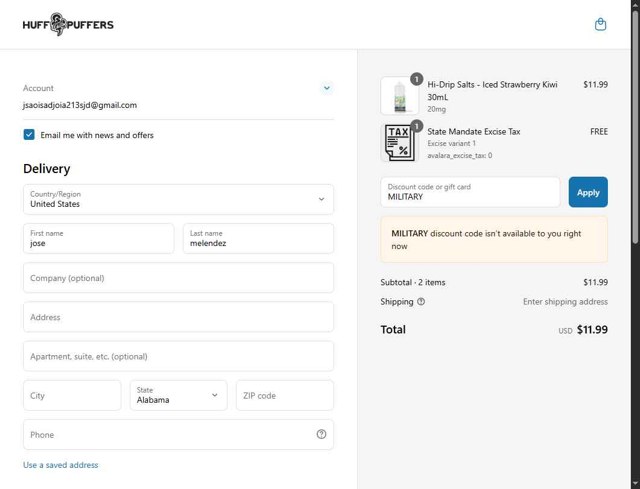Image resolution: width=640 pixels, height=489 pixels.
Task: Click the shipping info question mark icon
Action: click(x=421, y=301)
